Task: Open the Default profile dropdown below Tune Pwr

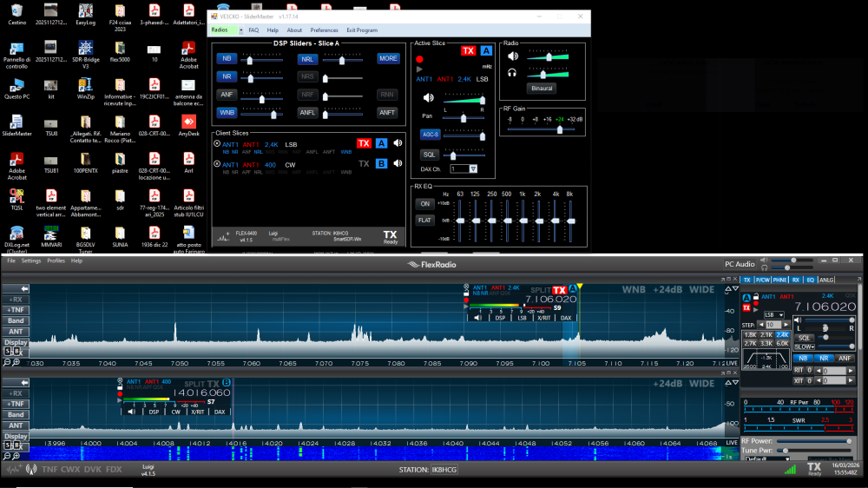Action: (x=766, y=459)
